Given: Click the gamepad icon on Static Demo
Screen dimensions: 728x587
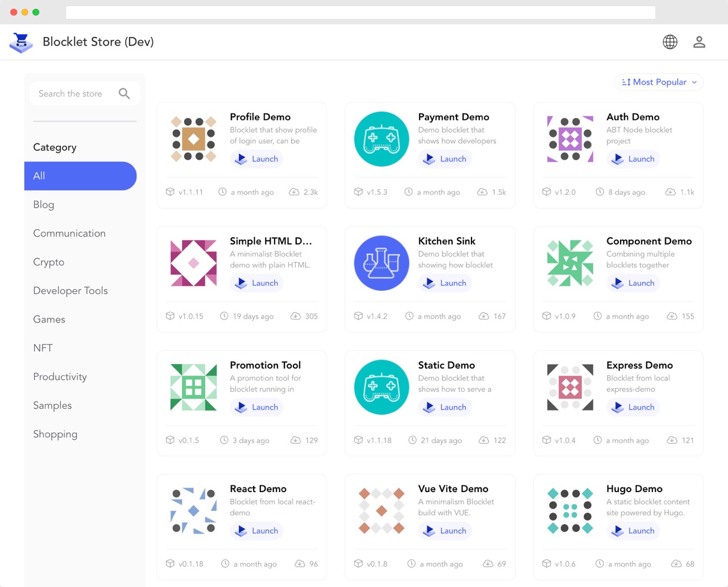Looking at the screenshot, I should click(x=381, y=387).
